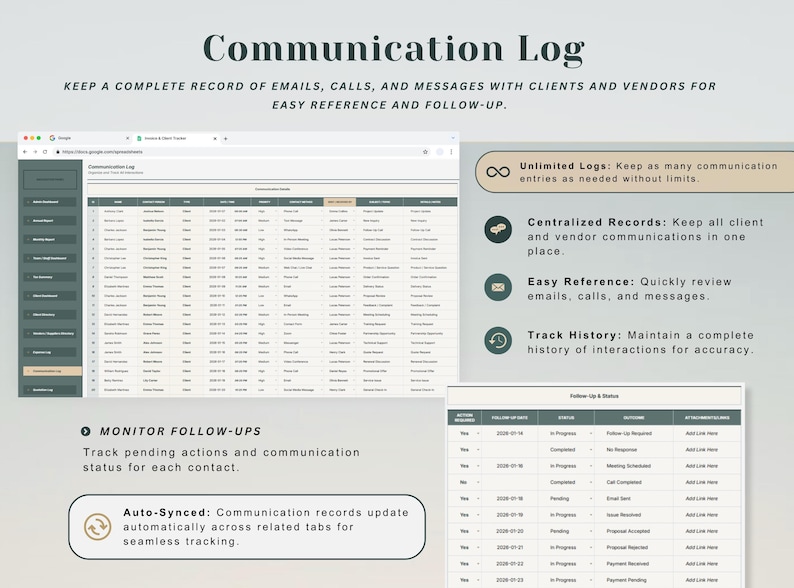Click Add Link Here in Email Sent row
Screen dimensions: 794x588
pyautogui.click(x=701, y=498)
